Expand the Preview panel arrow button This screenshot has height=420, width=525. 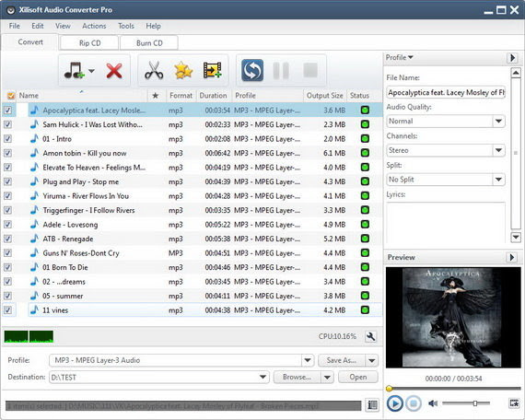click(511, 257)
